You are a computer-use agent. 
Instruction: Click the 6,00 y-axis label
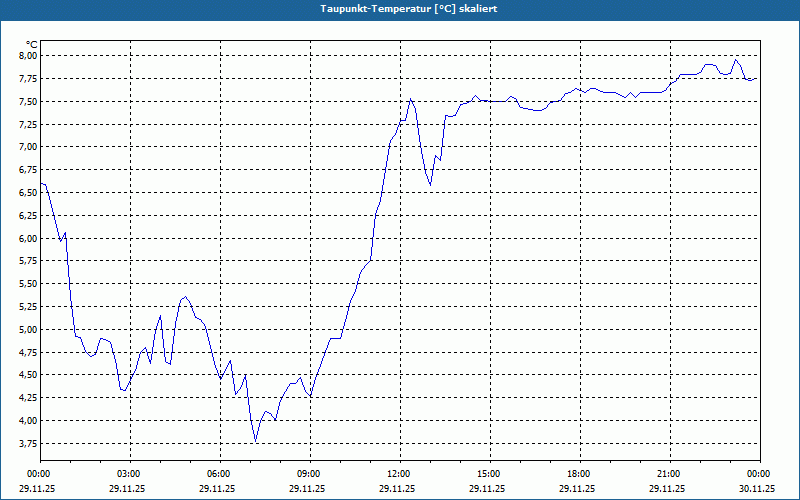[x=29, y=238]
